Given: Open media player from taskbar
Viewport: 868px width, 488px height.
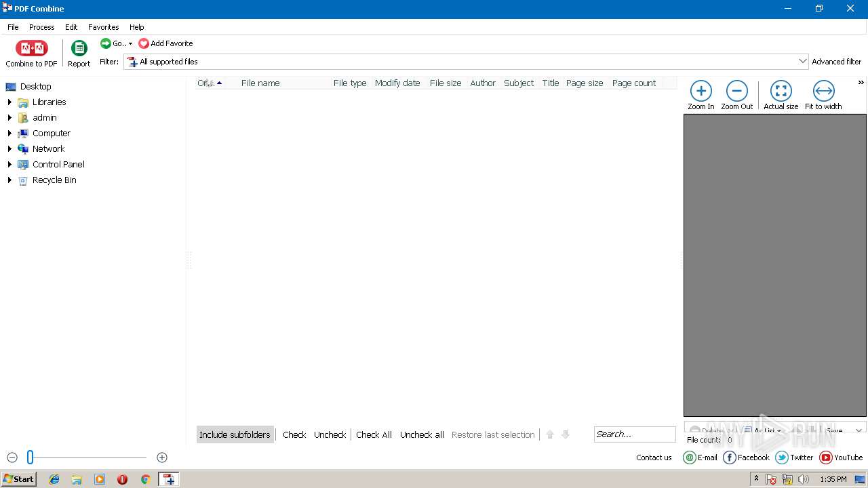Looking at the screenshot, I should point(100,479).
